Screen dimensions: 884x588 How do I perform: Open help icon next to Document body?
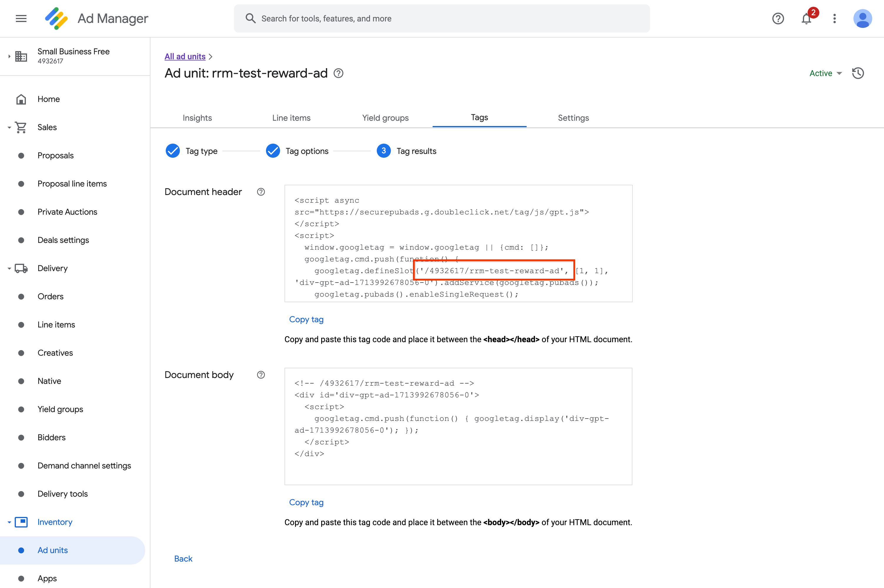tap(261, 375)
